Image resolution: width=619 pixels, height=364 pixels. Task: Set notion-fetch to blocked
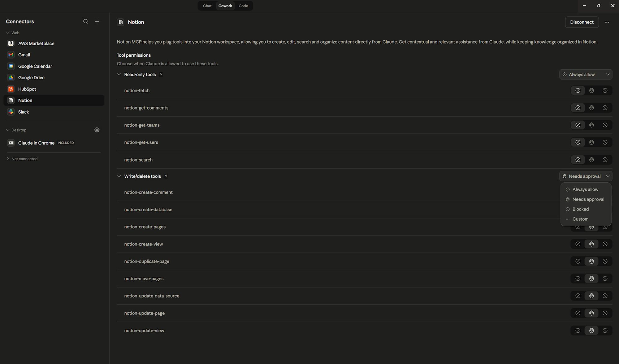tap(605, 91)
